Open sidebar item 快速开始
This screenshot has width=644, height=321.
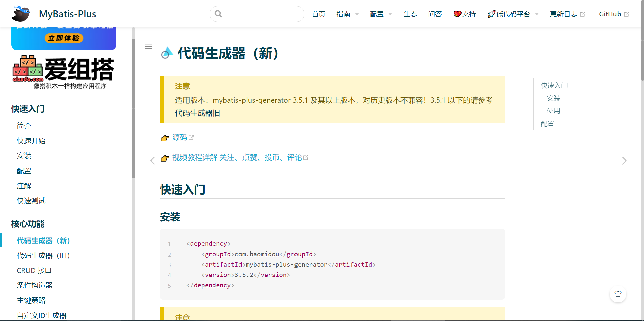pyautogui.click(x=31, y=141)
